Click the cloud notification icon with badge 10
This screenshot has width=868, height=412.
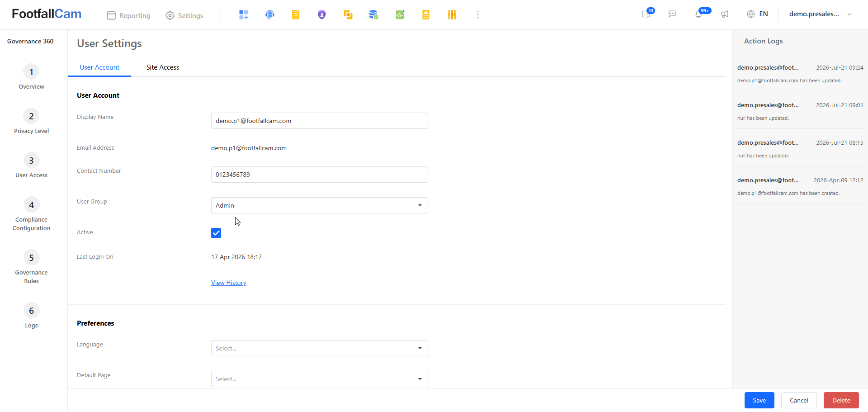tap(647, 14)
